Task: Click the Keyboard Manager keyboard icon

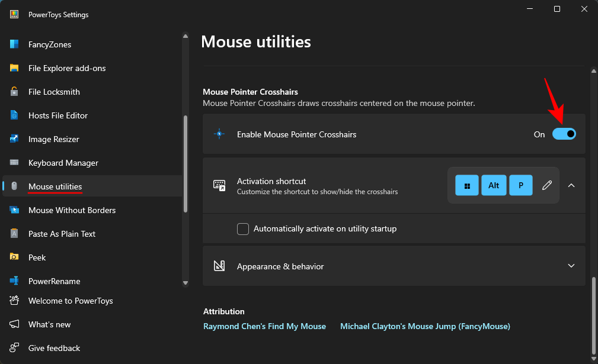Action: pyautogui.click(x=14, y=163)
